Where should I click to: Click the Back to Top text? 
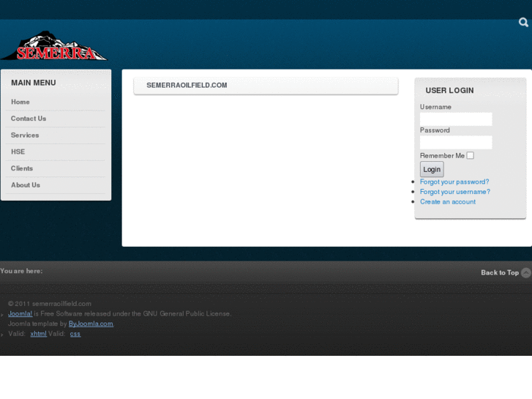500,272
